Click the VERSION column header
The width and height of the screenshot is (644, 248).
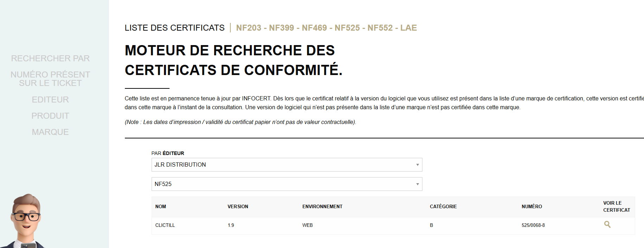tap(238, 207)
